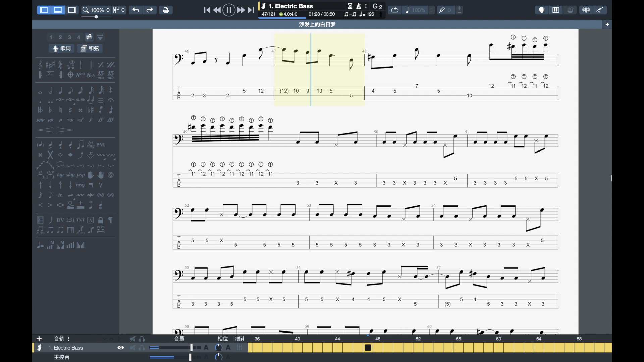Toggle the count-in hourglass

(x=350, y=6)
